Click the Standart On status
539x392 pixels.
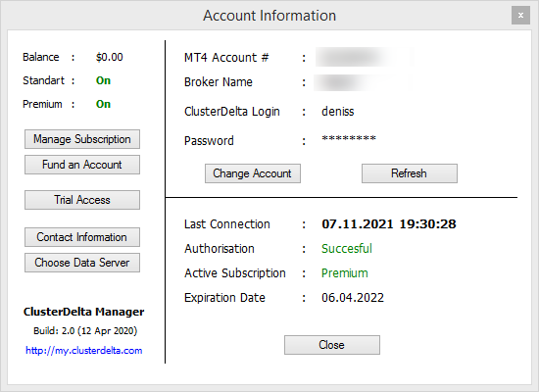[x=103, y=80]
